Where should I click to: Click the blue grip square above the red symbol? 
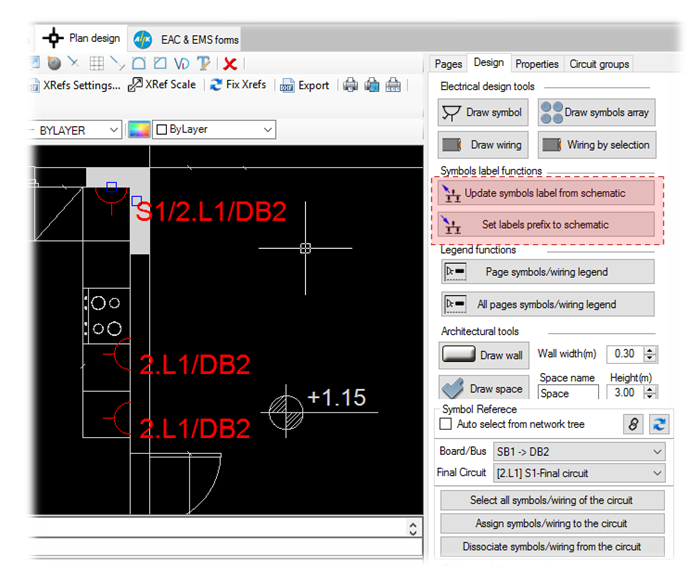(x=112, y=187)
